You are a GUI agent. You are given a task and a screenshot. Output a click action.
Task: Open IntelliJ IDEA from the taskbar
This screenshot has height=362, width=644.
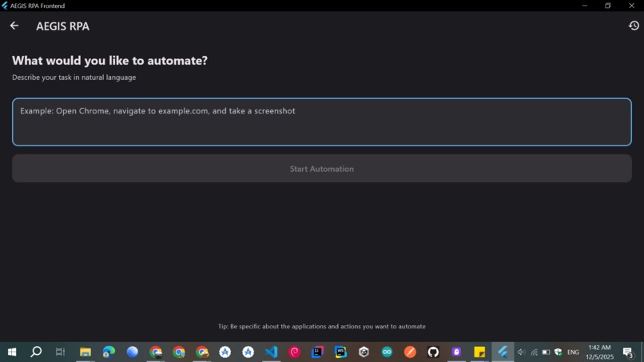pyautogui.click(x=317, y=352)
